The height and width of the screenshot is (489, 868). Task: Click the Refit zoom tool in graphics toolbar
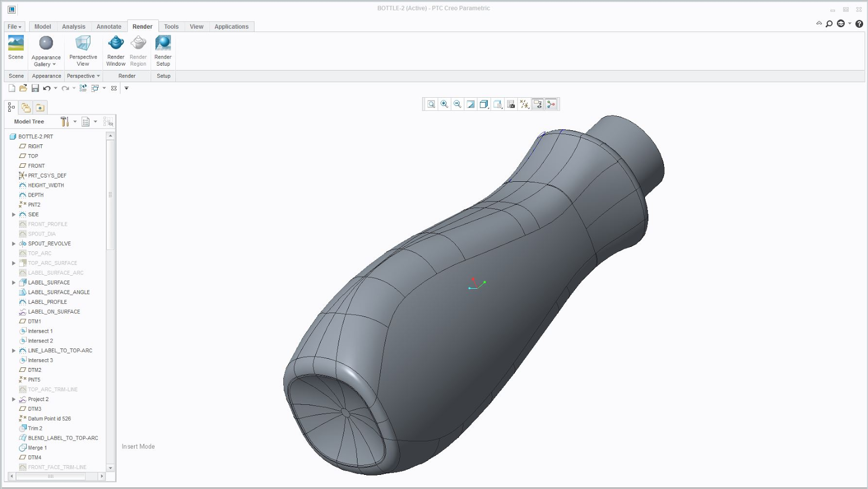[431, 104]
